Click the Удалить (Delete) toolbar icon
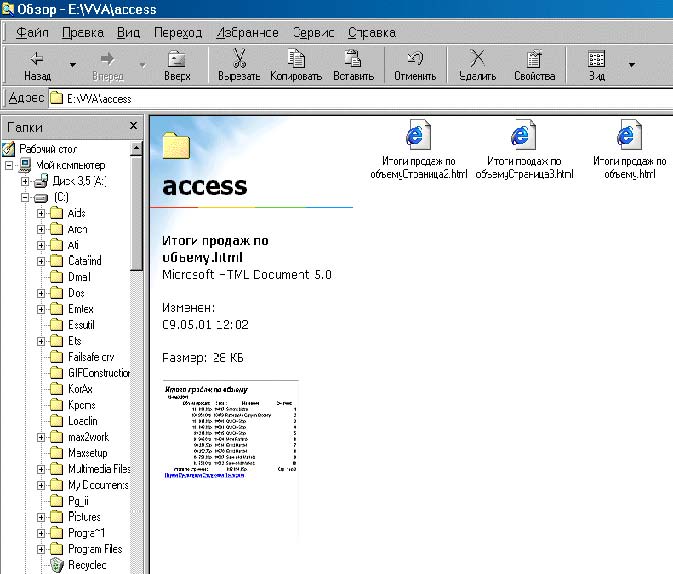673x574 pixels. [477, 60]
